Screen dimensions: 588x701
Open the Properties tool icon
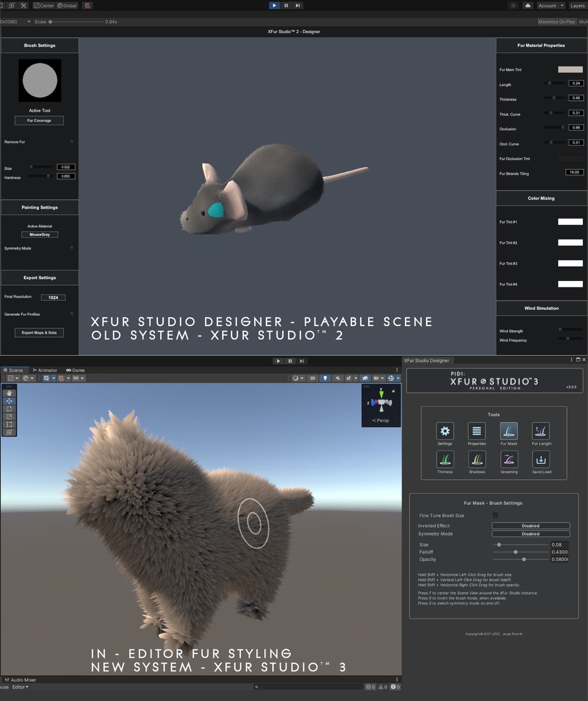point(476,432)
